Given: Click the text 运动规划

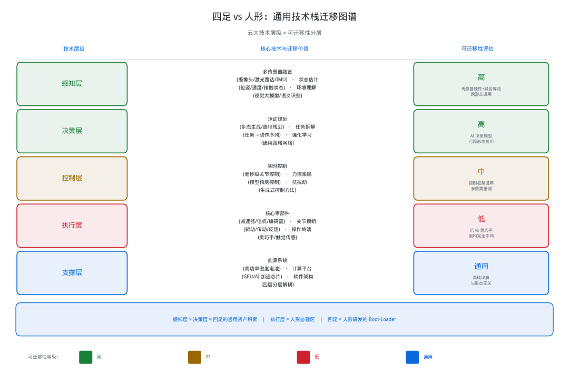Looking at the screenshot, I should pyautogui.click(x=278, y=119).
